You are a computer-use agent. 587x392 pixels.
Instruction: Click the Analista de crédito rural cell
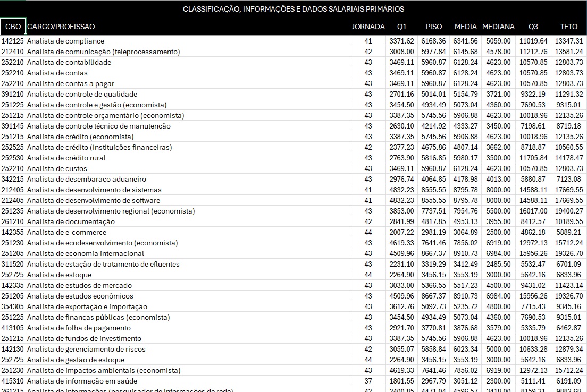[x=66, y=158]
